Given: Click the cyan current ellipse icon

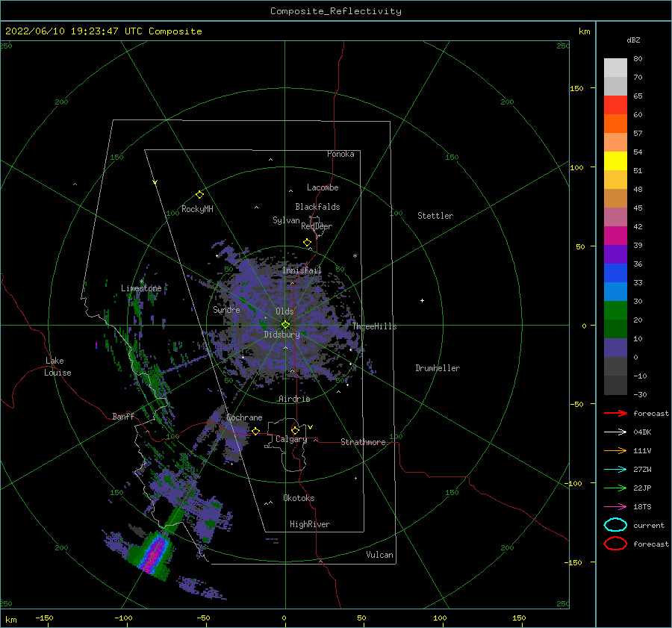Looking at the screenshot, I should point(615,525).
